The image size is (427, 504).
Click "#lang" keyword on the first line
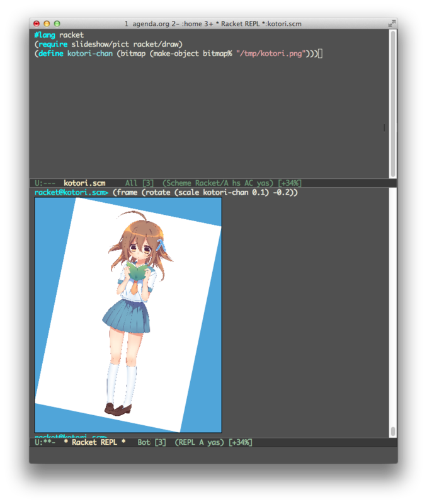point(45,35)
